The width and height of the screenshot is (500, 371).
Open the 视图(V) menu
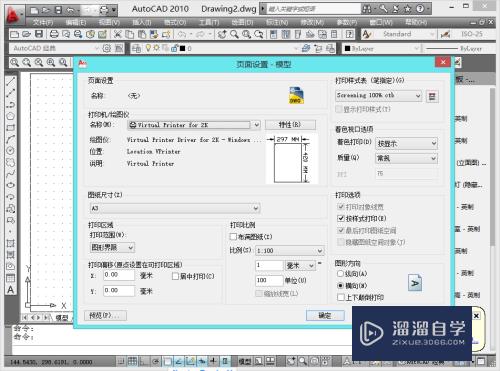(x=109, y=23)
